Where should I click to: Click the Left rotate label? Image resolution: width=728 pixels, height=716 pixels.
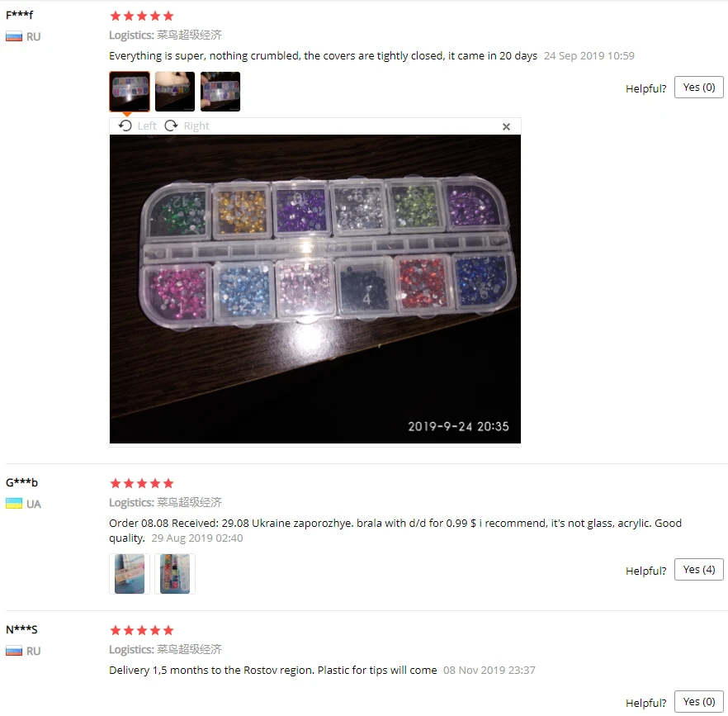(x=147, y=126)
